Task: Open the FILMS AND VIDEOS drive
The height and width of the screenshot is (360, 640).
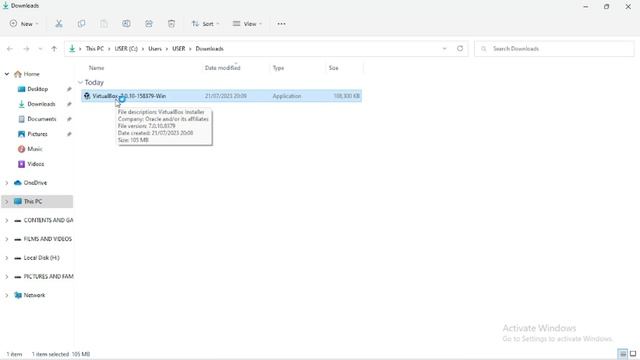Action: pos(47,239)
